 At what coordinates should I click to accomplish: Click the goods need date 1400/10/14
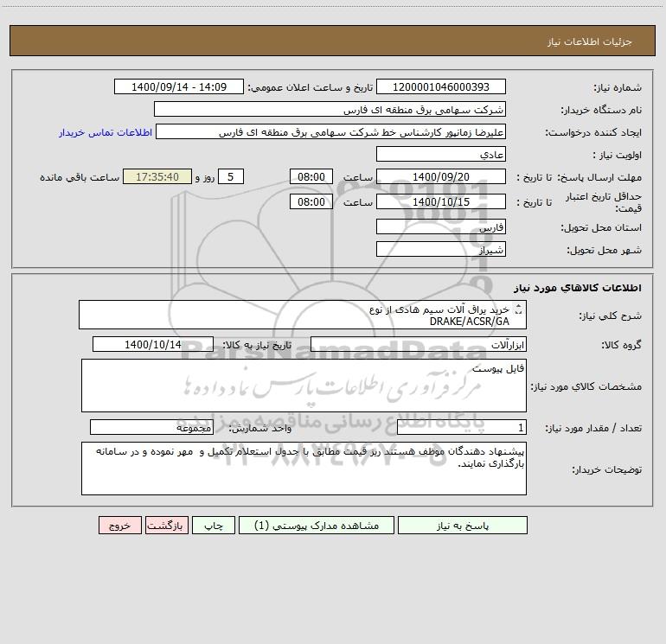pyautogui.click(x=153, y=344)
